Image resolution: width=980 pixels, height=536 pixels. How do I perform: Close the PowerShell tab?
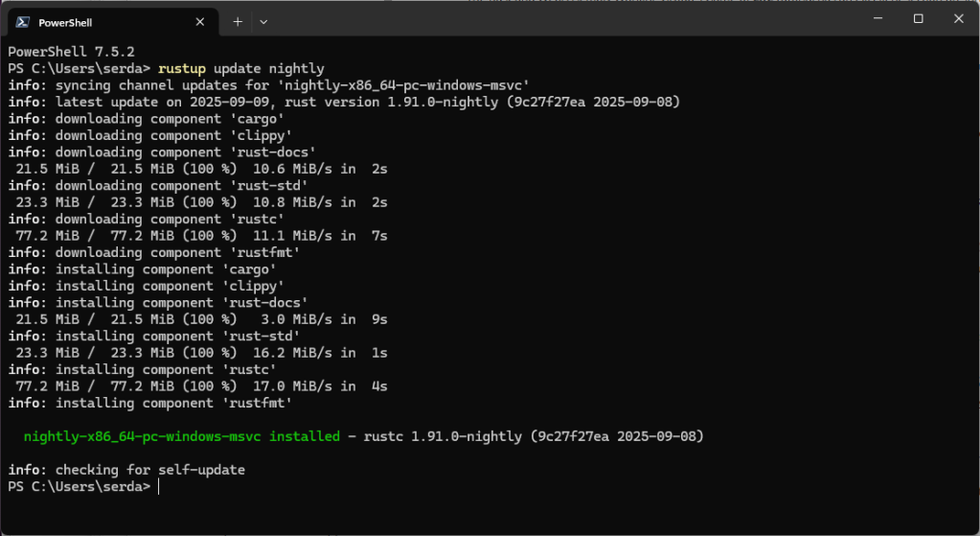(200, 22)
